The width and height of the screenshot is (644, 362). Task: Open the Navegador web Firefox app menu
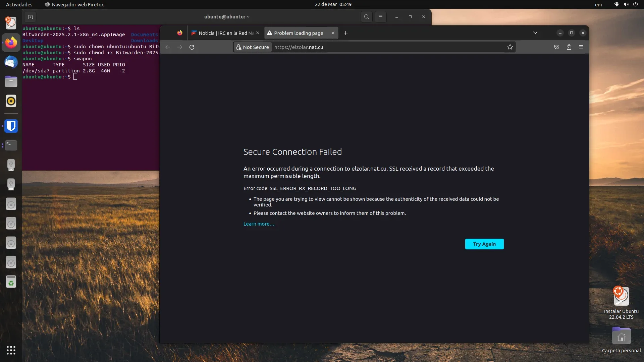pyautogui.click(x=74, y=4)
